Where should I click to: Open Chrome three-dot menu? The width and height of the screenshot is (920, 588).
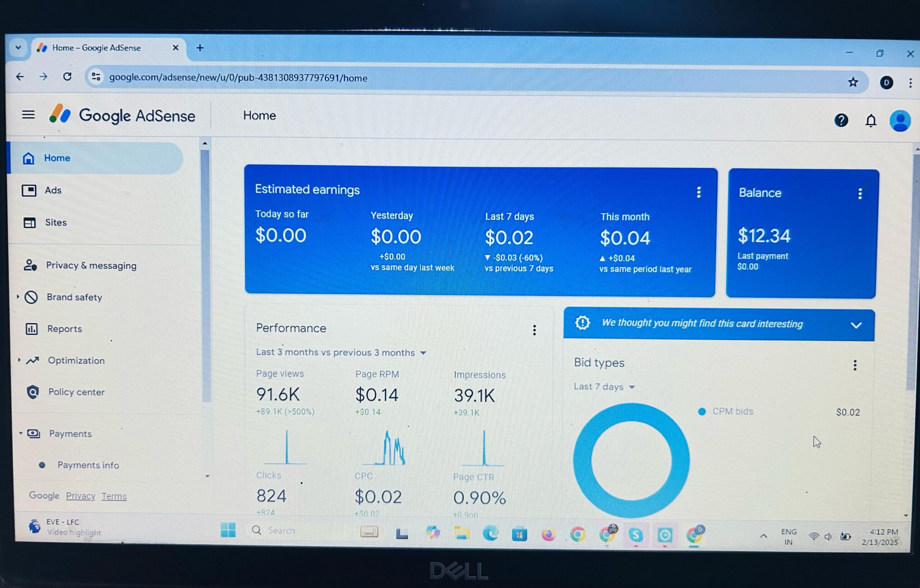pos(910,83)
